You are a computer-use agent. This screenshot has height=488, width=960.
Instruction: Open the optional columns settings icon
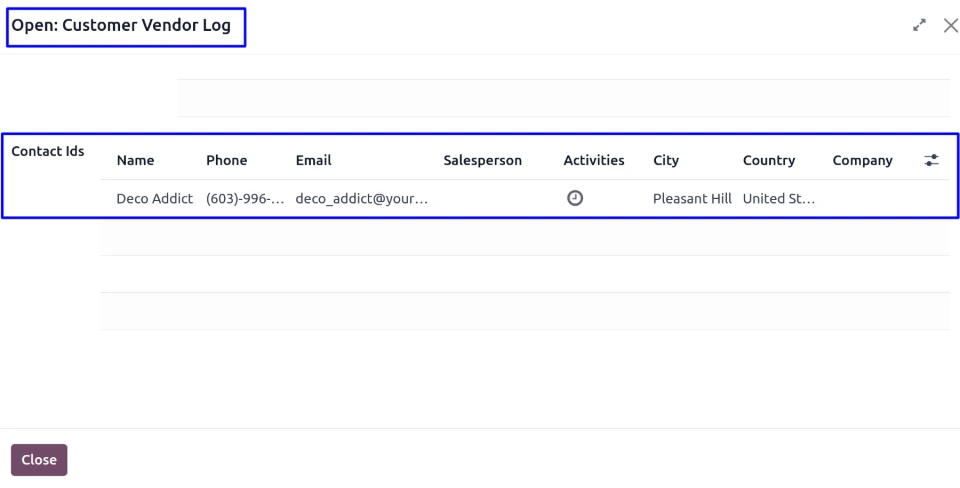(932, 160)
